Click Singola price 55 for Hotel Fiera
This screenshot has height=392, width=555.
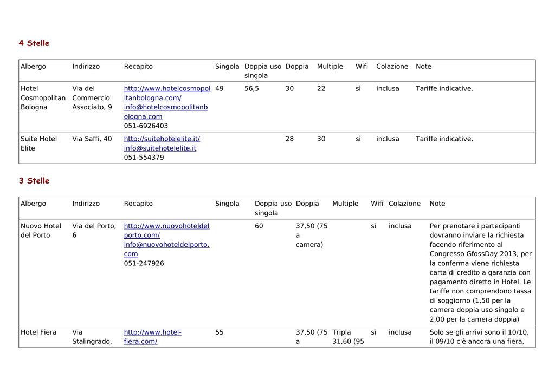(x=220, y=332)
